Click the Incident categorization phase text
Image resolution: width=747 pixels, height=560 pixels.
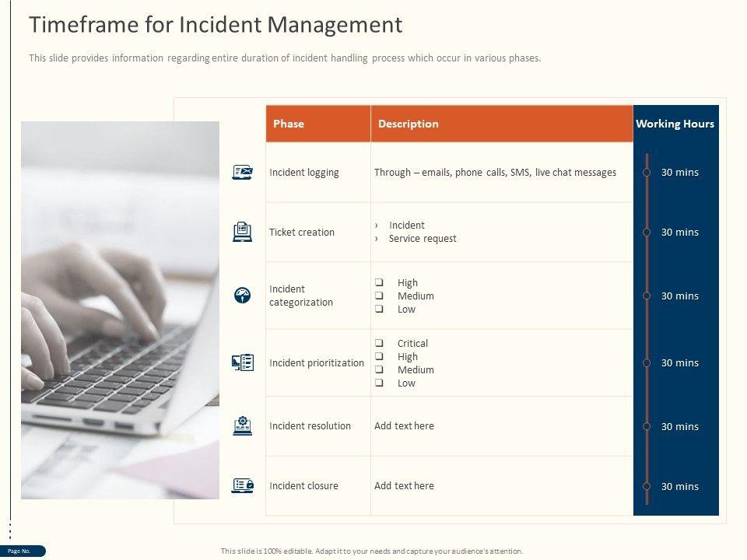coord(301,296)
